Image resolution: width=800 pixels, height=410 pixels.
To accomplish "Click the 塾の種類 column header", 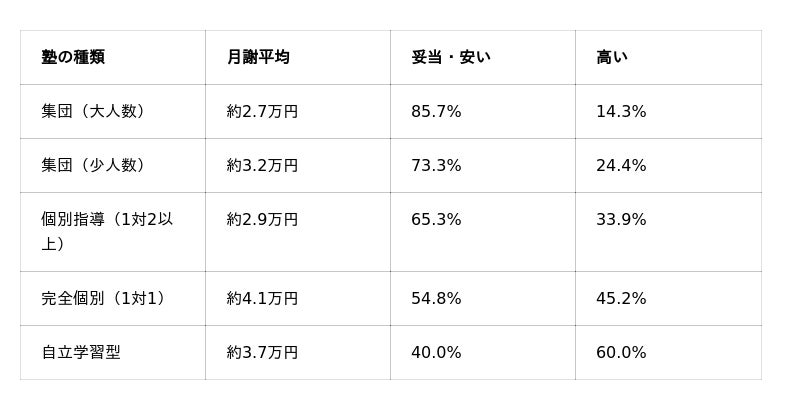I will tap(73, 57).
